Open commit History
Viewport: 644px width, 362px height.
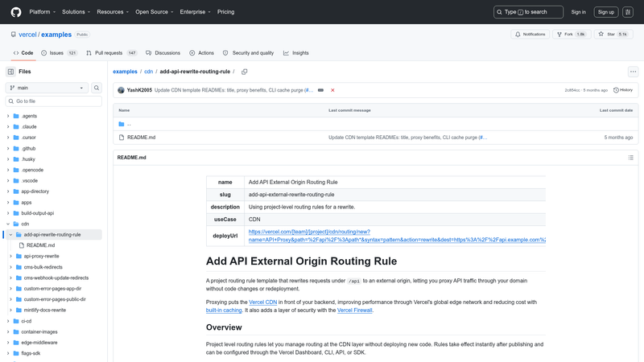click(622, 90)
